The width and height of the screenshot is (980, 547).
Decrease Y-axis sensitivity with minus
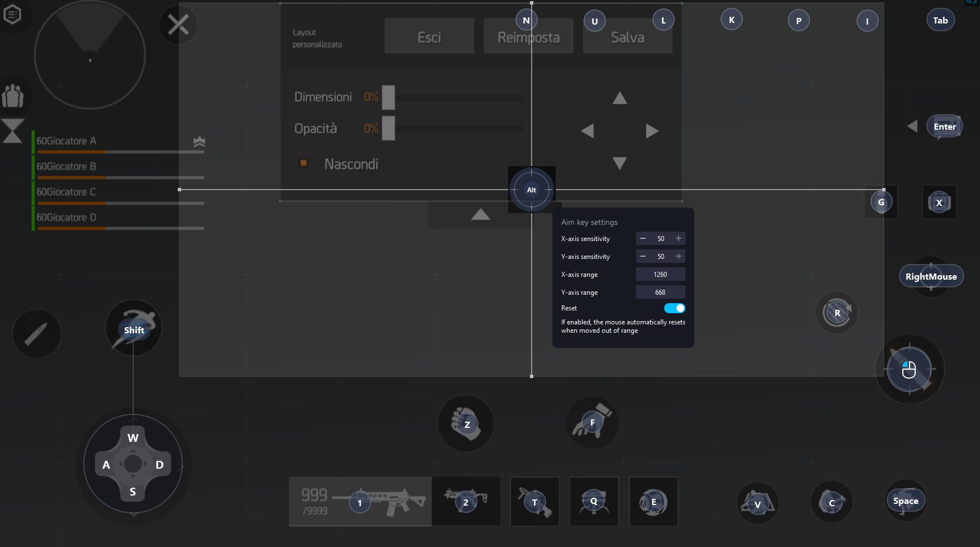coord(643,257)
